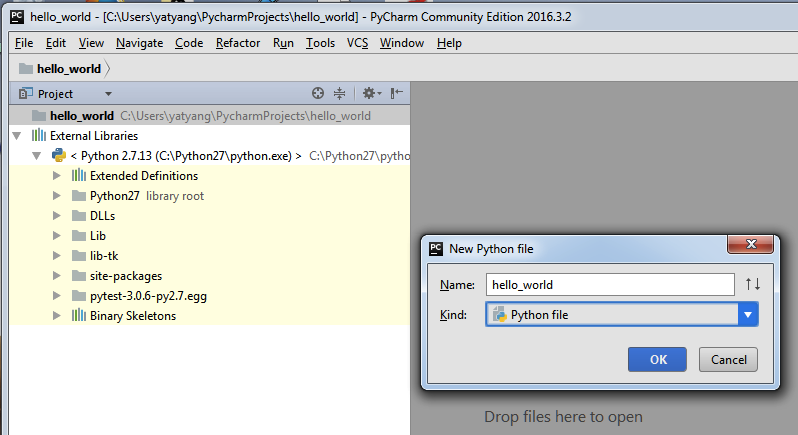The image size is (798, 435).
Task: Click the up-down arrows next to Name field
Action: point(753,284)
